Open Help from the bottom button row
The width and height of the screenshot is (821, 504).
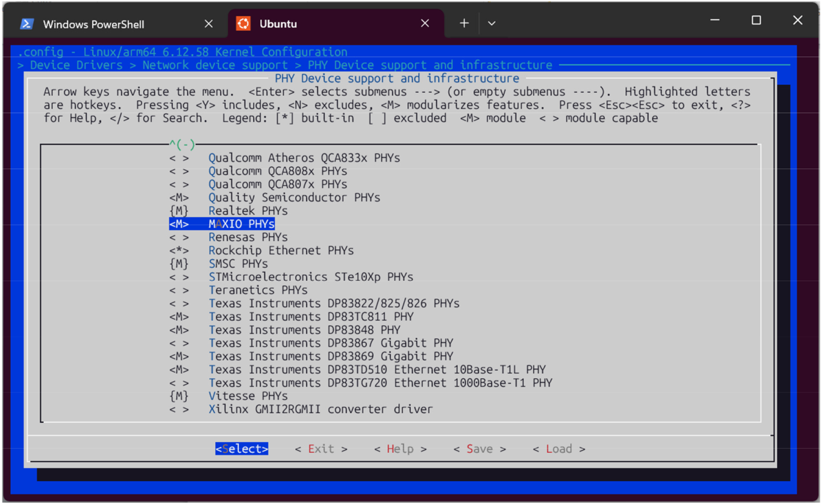click(400, 449)
